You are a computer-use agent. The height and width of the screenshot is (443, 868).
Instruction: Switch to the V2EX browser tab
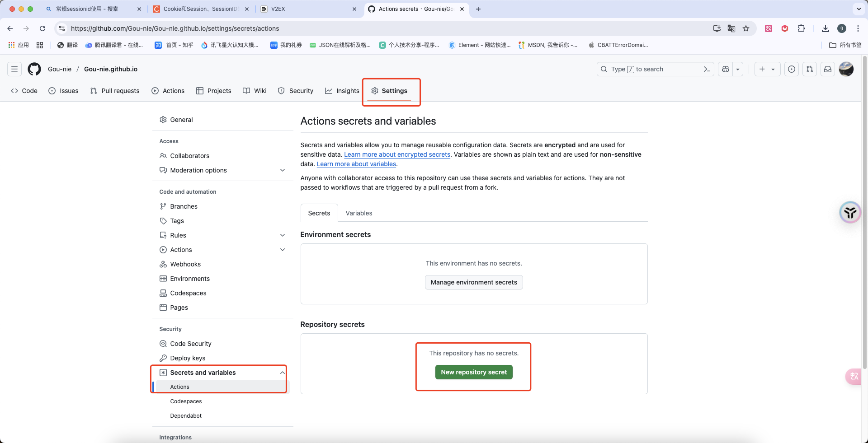(308, 9)
